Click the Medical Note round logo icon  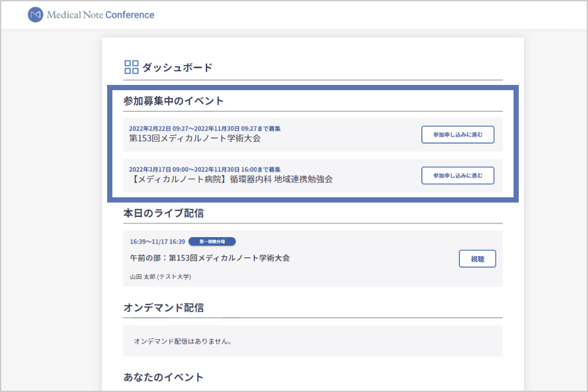pos(36,14)
